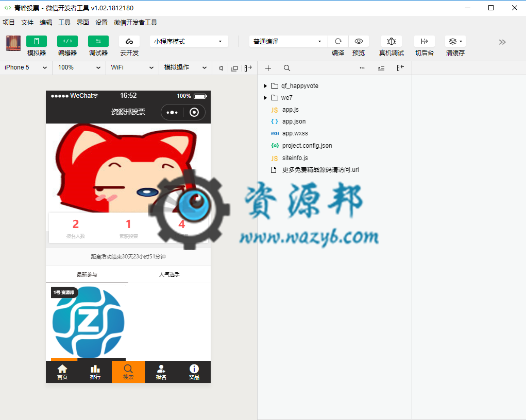Open the 小程序模式 mode dropdown

coord(189,41)
